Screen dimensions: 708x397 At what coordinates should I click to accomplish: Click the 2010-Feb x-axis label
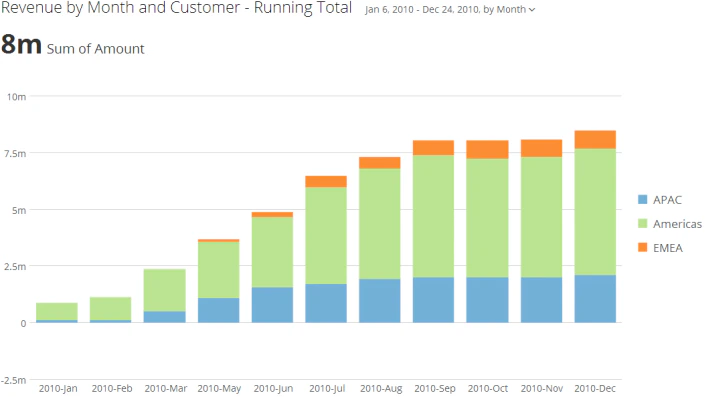pos(112,388)
